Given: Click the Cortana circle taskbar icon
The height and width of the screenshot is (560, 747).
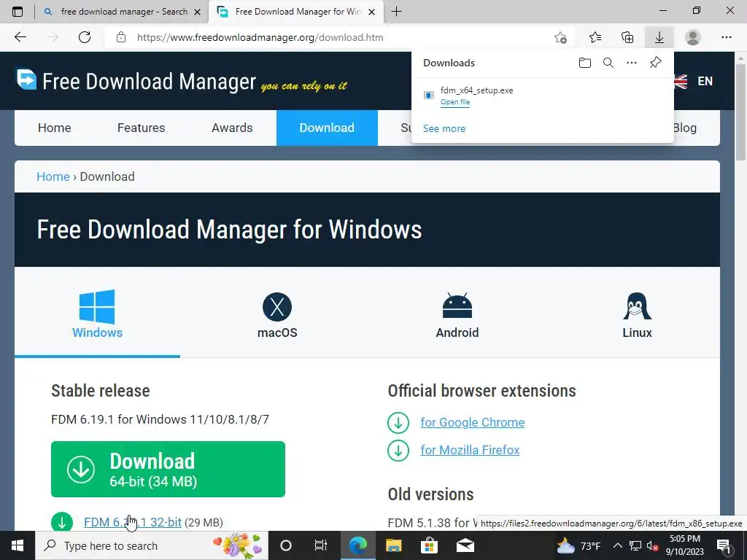Looking at the screenshot, I should (x=286, y=545).
